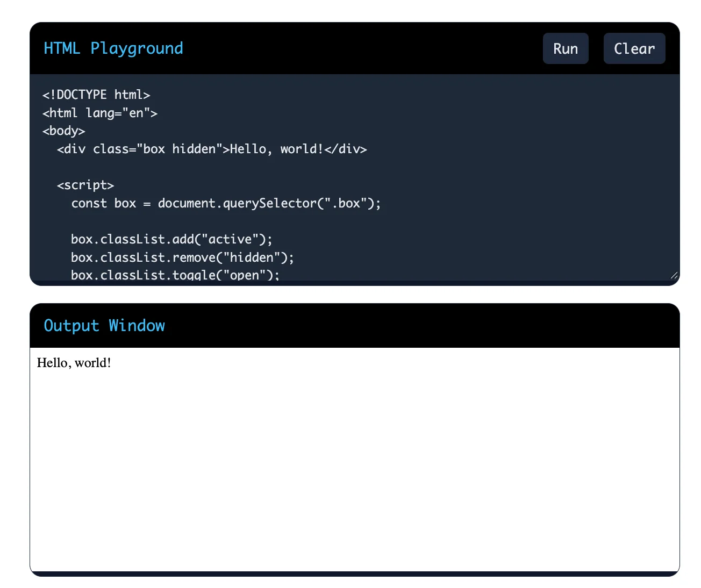Screen dimensions: 701x588
Task: Click the resize handle of the code editor
Action: 674,275
